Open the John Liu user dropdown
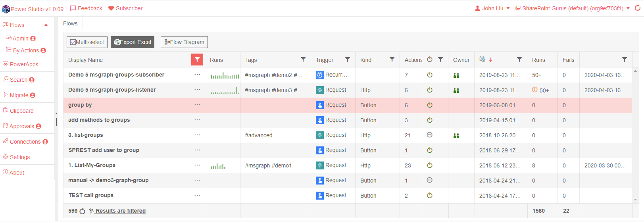The height and width of the screenshot is (223, 644). [x=492, y=8]
